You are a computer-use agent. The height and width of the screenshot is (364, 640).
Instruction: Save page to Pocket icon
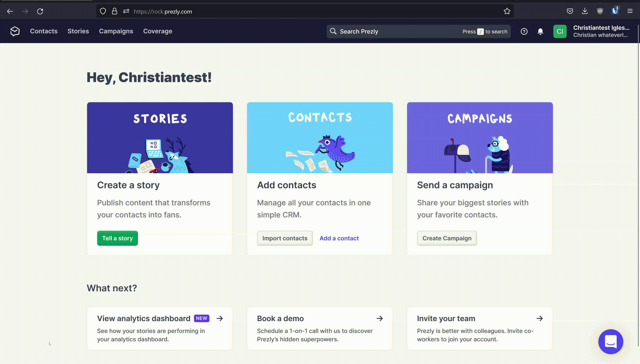point(570,11)
